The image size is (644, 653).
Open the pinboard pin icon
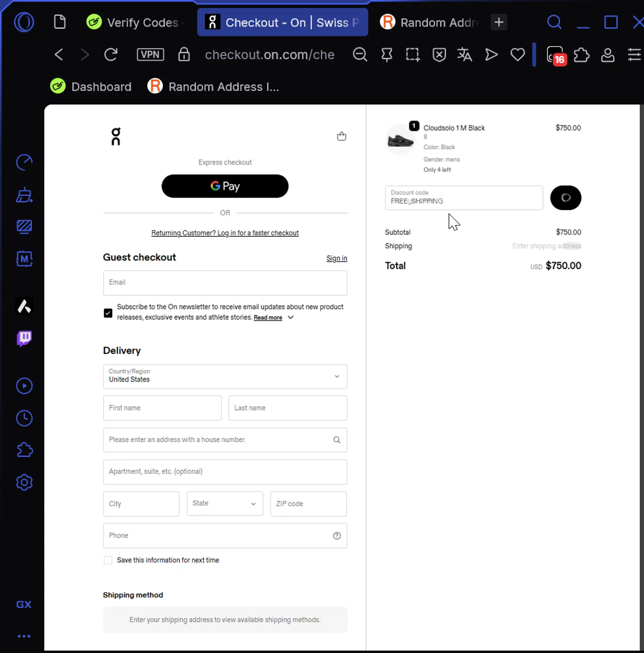pyautogui.click(x=387, y=55)
